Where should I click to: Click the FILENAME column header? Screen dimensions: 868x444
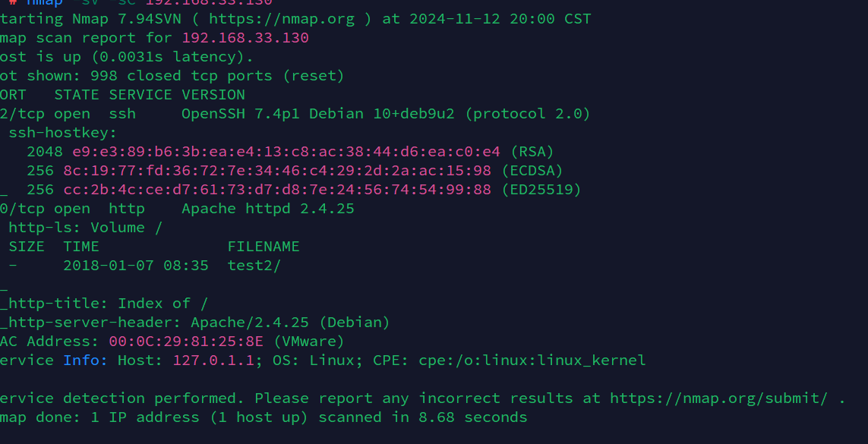(x=264, y=247)
